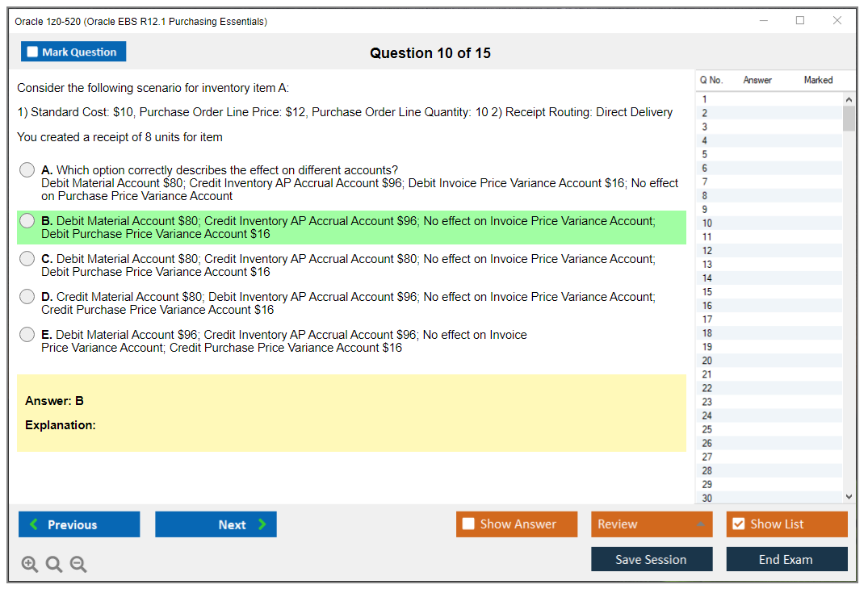The width and height of the screenshot is (868, 593).
Task: Maximize the exam window
Action: point(800,21)
